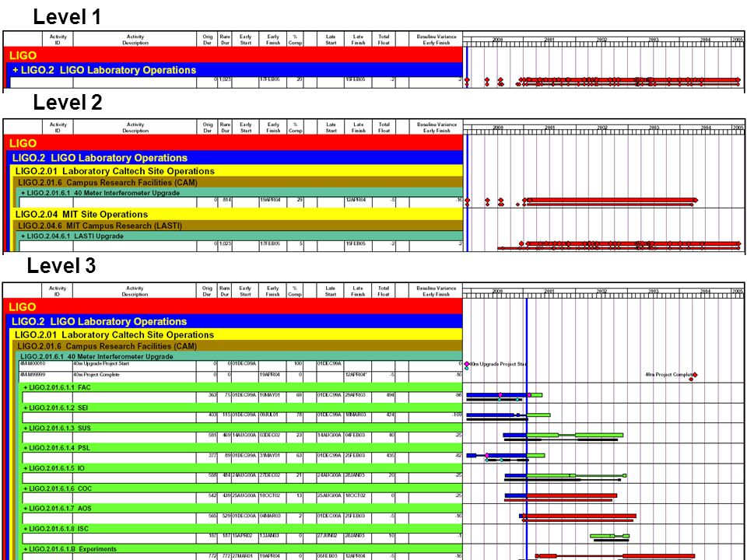The image size is (747, 560).
Task: Click the blue data date line in Level 3 chart
Action: [x=527, y=429]
